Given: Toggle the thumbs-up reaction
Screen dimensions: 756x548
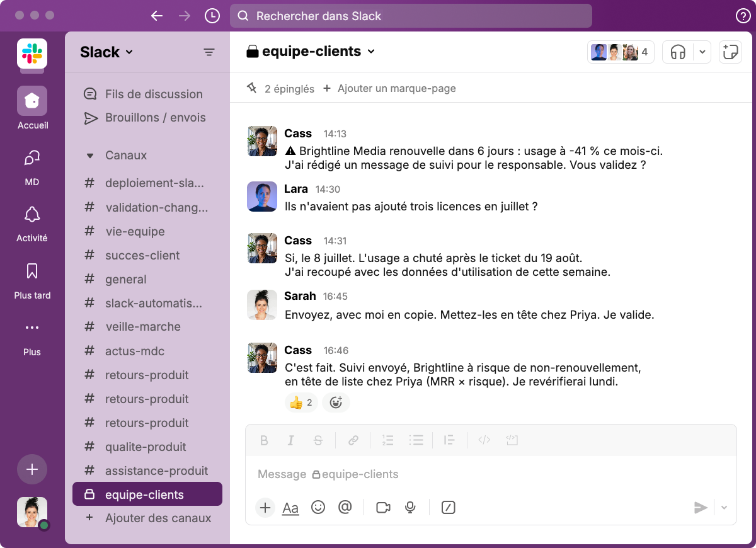Looking at the screenshot, I should pos(301,402).
